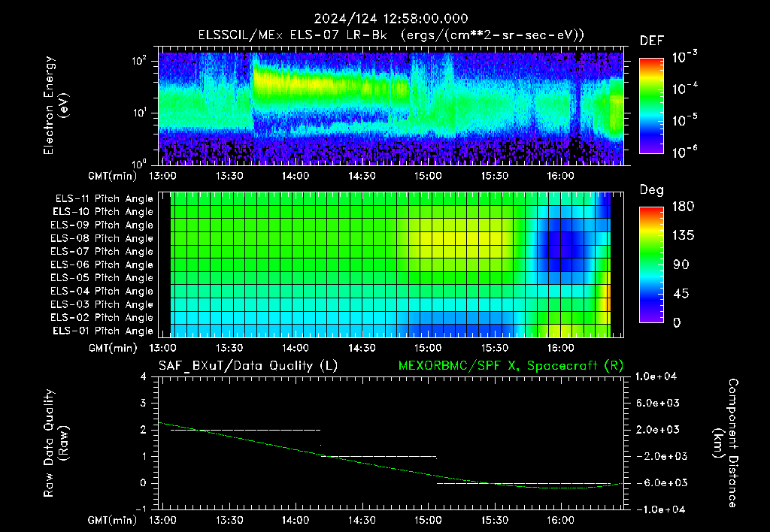Click the Deg colorbar label

pyautogui.click(x=652, y=190)
